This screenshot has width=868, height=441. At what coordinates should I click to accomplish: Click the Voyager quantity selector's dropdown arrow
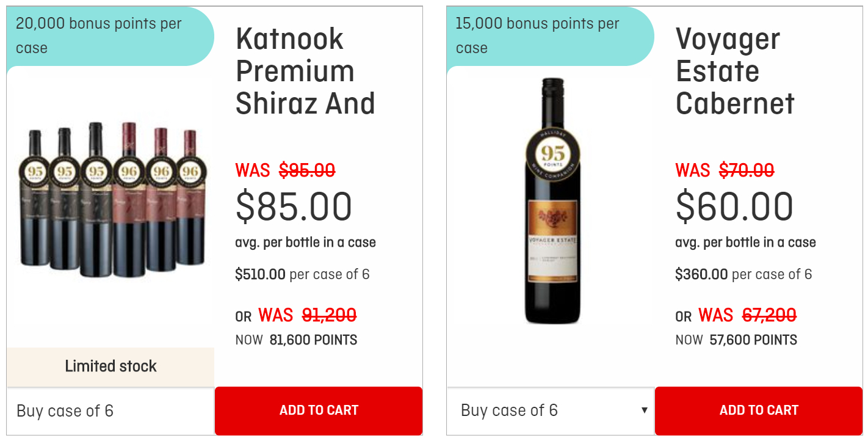644,410
